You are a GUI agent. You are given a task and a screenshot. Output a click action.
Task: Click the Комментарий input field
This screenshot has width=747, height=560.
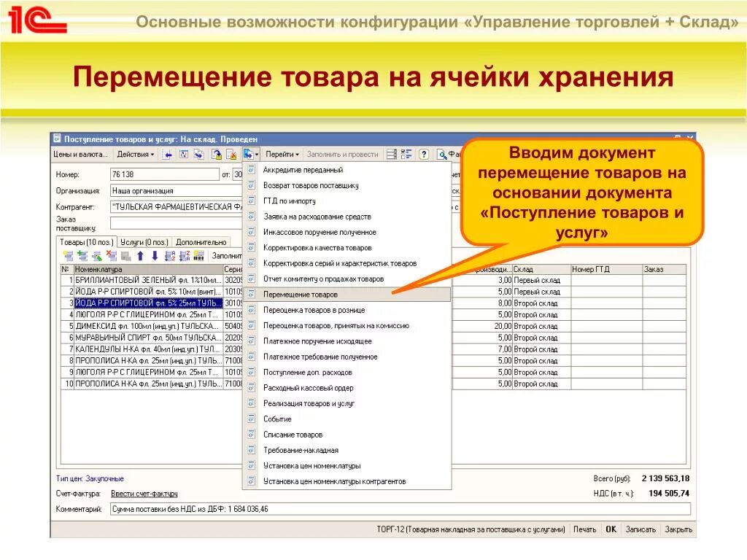click(400, 509)
